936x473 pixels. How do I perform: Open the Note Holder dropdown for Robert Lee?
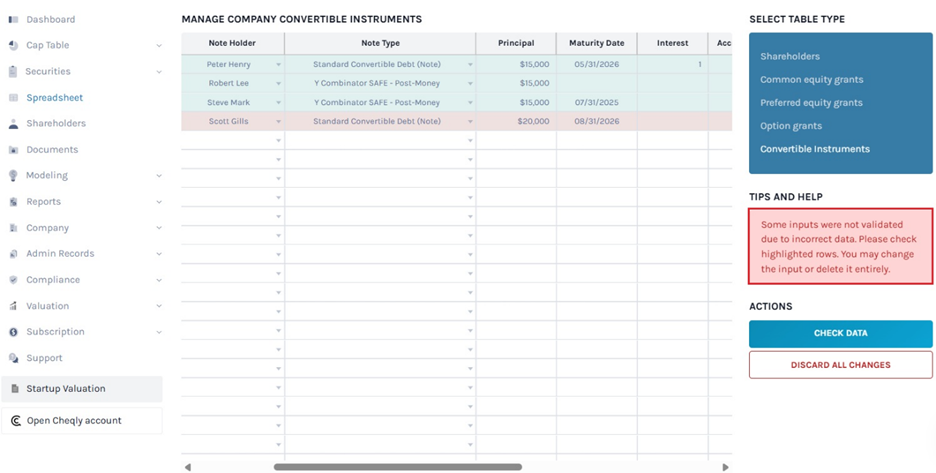278,84
